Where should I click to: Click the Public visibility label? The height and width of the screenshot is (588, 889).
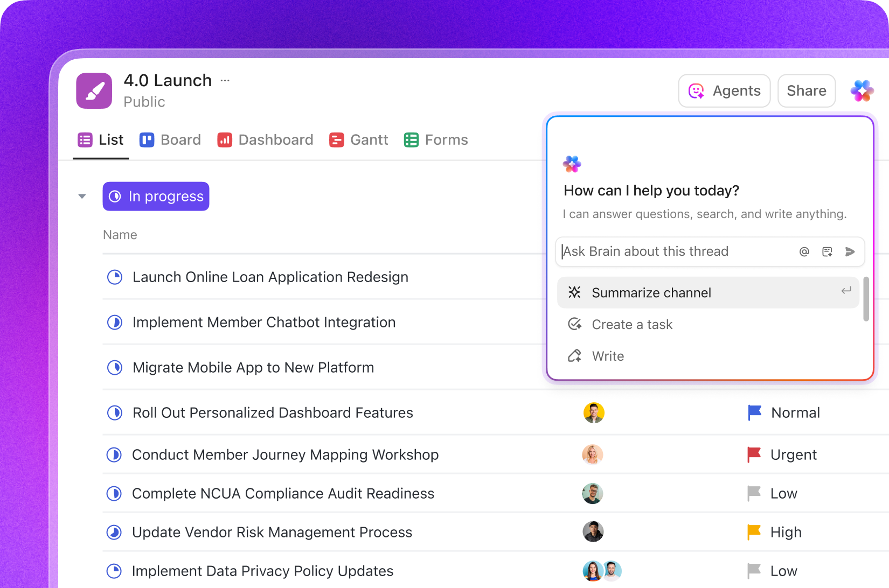pyautogui.click(x=144, y=102)
